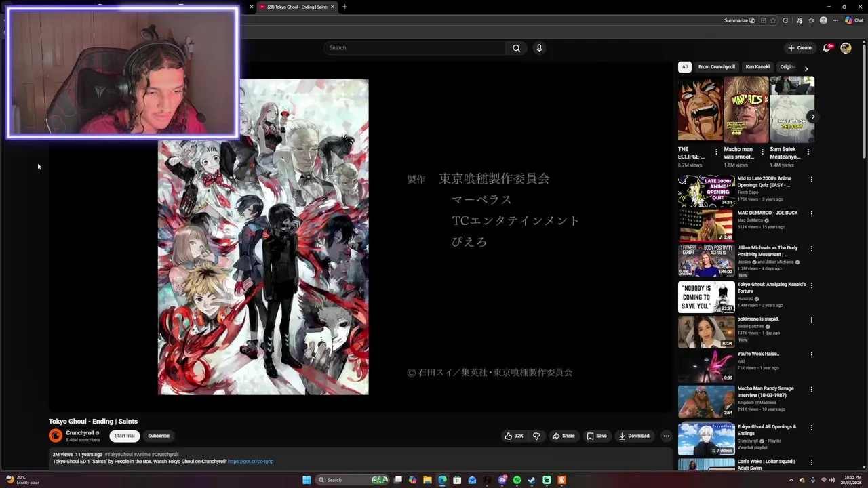The image size is (868, 488).
Task: Open Spotify from the taskbar
Action: 517,480
